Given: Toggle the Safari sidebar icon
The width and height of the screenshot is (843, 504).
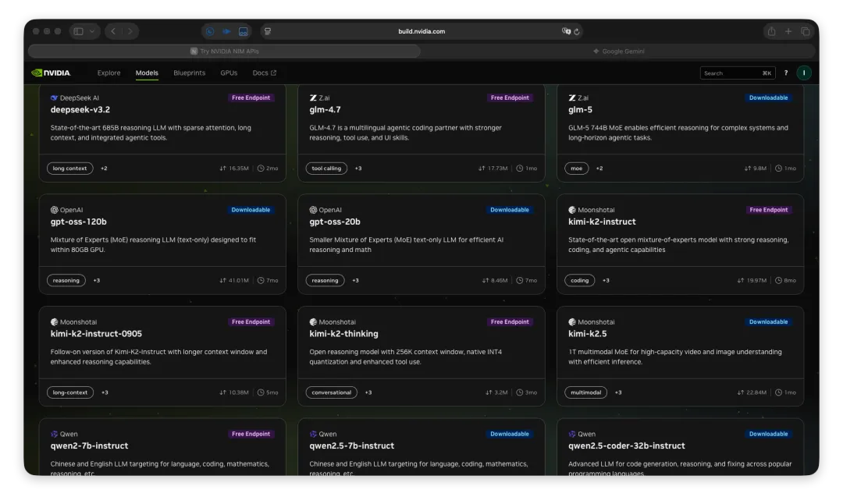Looking at the screenshot, I should point(79,31).
